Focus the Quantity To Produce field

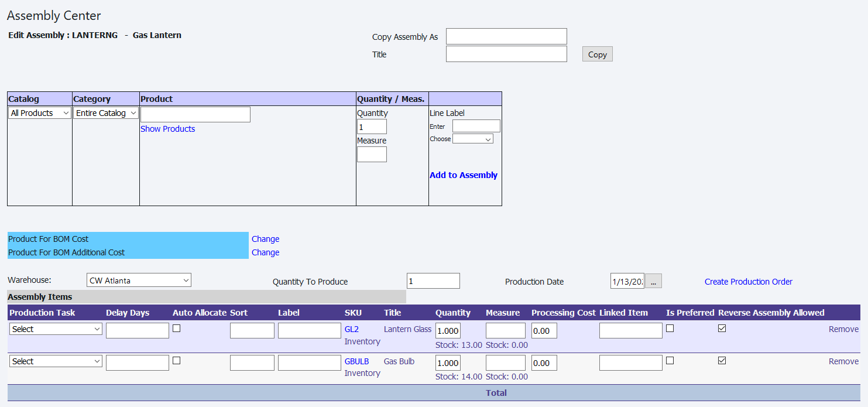click(433, 281)
